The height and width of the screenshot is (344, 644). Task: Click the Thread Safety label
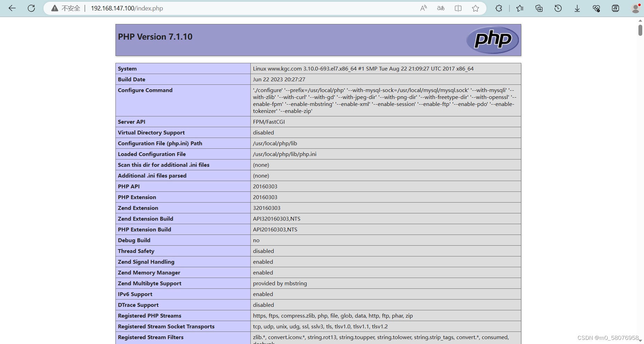point(136,251)
